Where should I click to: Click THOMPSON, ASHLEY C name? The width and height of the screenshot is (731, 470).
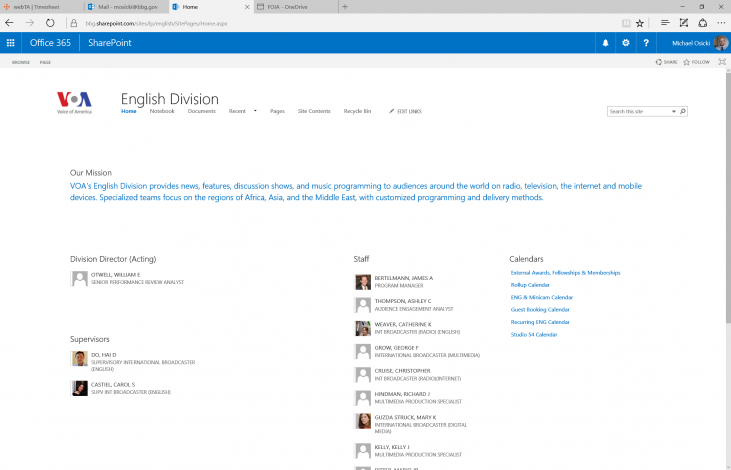coord(403,301)
